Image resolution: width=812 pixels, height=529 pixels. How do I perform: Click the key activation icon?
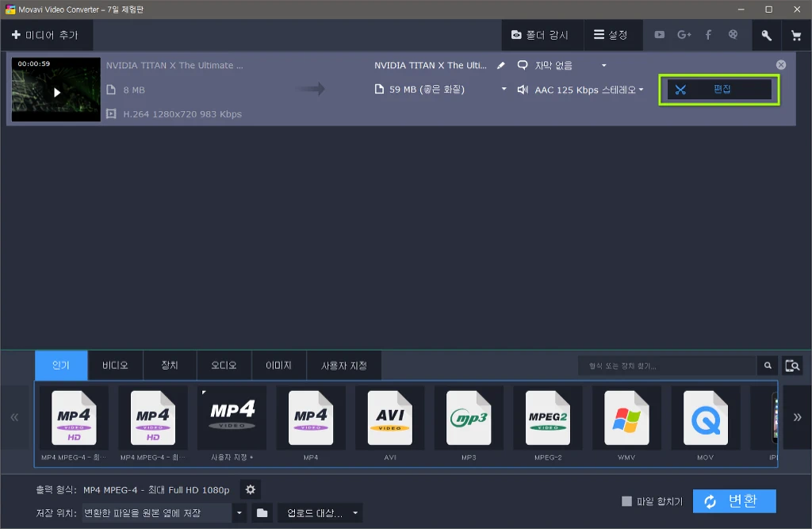pyautogui.click(x=767, y=35)
